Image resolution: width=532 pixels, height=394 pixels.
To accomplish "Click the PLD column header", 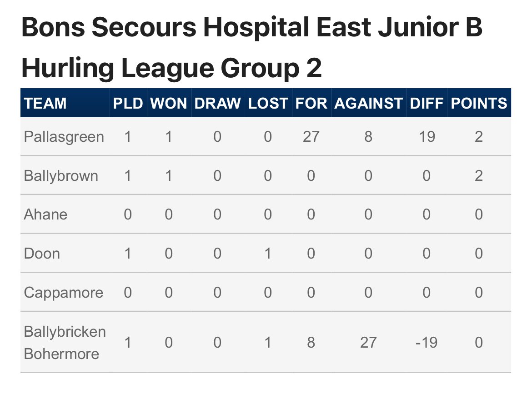I will [x=128, y=104].
